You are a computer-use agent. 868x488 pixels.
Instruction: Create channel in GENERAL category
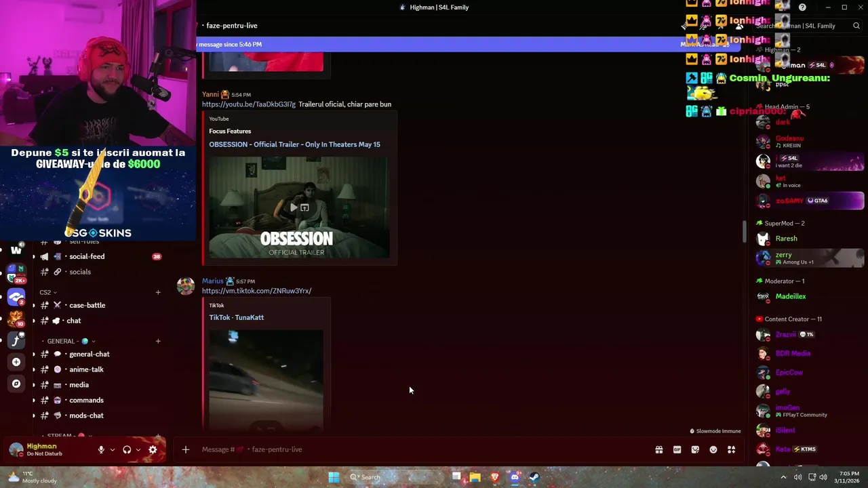158,341
